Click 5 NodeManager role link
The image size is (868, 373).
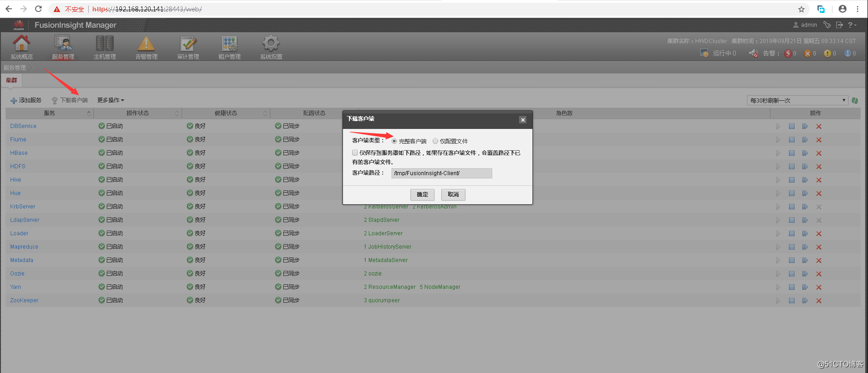click(x=440, y=287)
